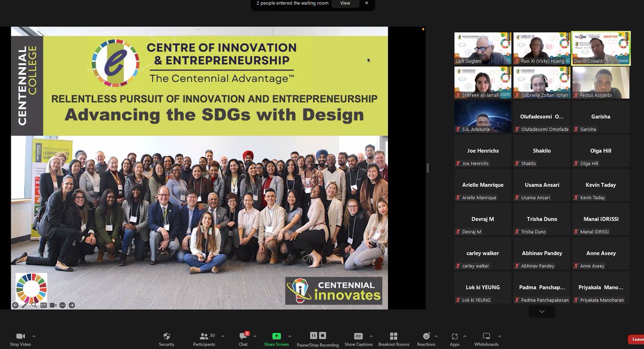The image size is (644, 349).
Task: Open Breakout Rooms
Action: (393, 339)
